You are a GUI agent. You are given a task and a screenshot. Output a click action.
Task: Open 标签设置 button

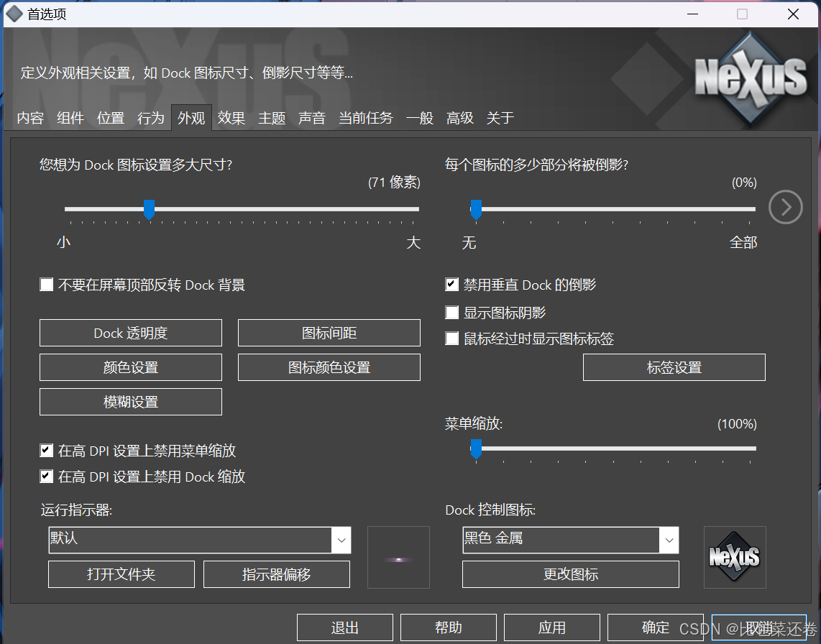[674, 367]
